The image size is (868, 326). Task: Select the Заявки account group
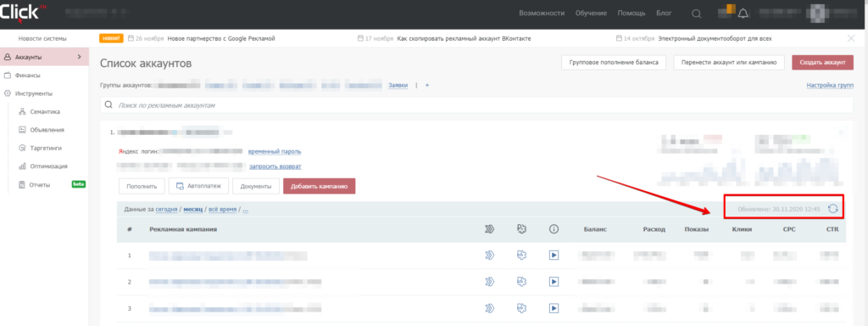(x=398, y=86)
